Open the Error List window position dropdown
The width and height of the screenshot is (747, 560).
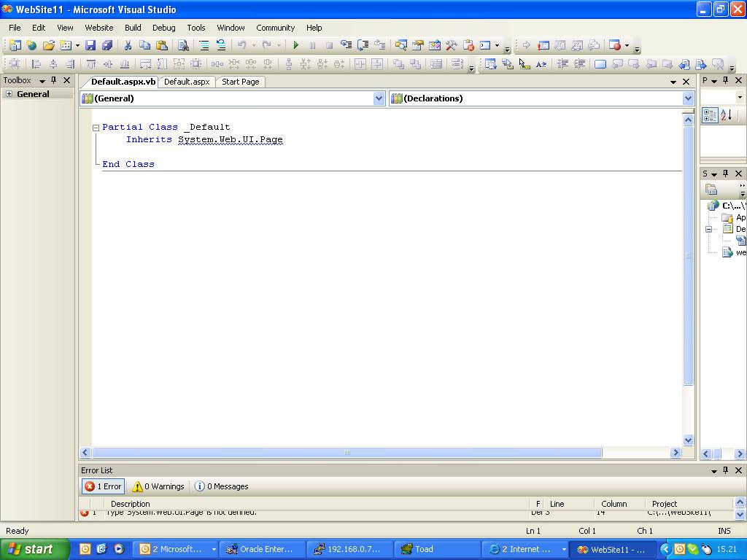point(714,471)
